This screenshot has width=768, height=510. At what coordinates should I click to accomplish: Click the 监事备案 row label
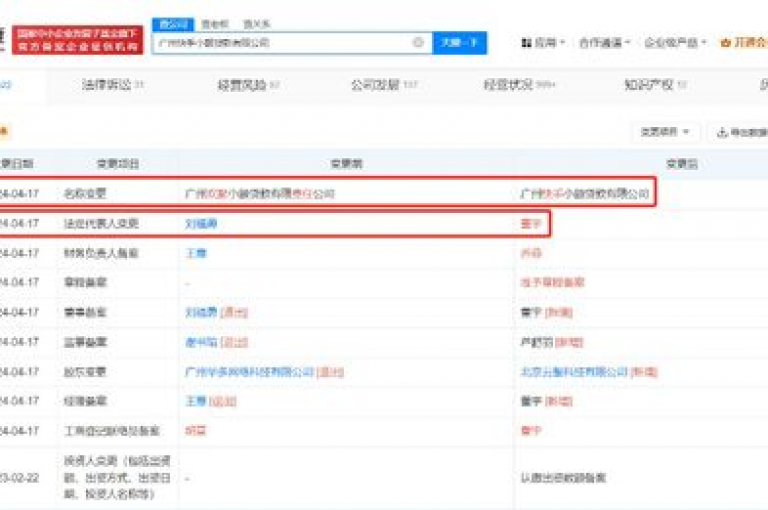85,342
